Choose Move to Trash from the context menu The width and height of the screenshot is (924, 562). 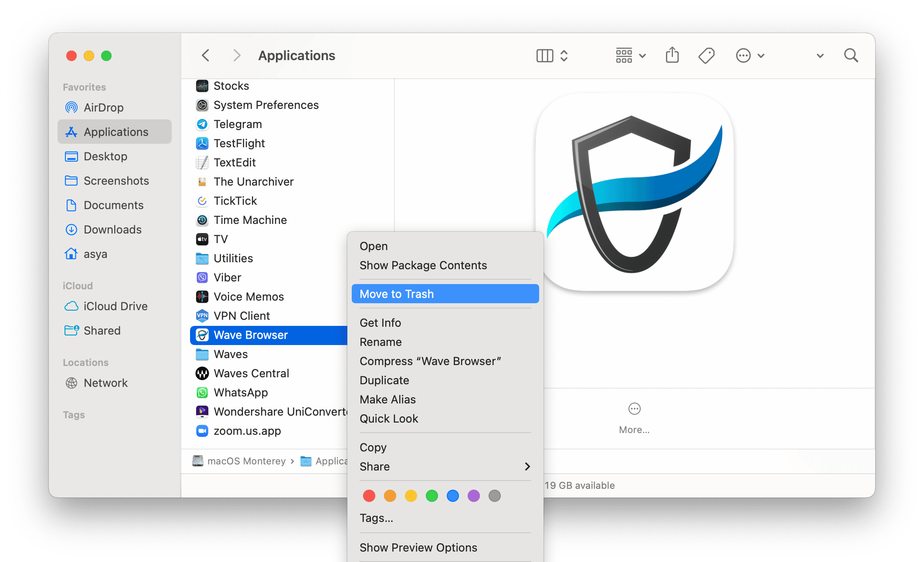445,294
